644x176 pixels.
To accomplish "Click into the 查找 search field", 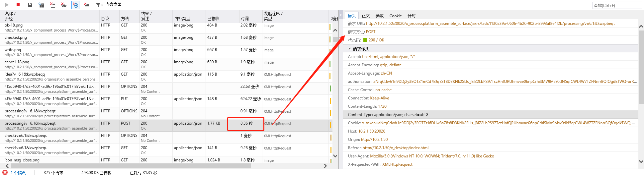I will [617, 5].
